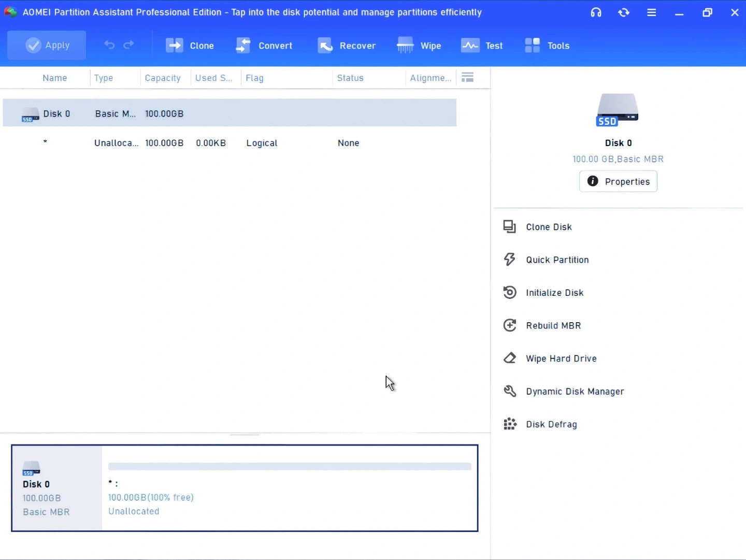This screenshot has height=560, width=746.
Task: Open Dynamic Disk Manager
Action: pyautogui.click(x=575, y=392)
